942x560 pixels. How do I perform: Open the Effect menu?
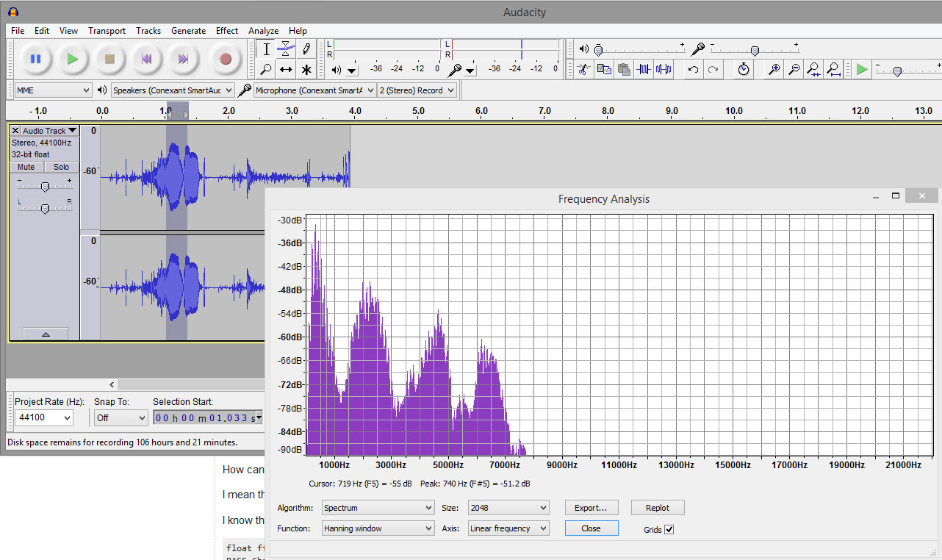(x=226, y=31)
